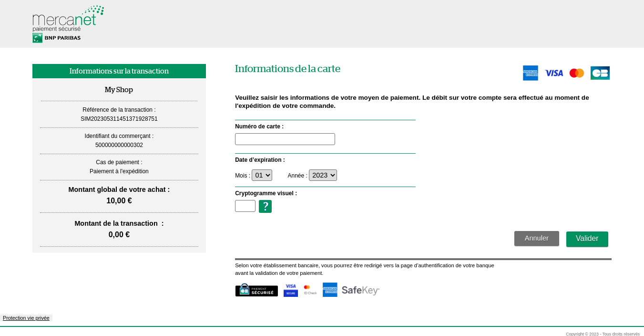Click the CB Paiement Sécurisé badge

(256, 290)
